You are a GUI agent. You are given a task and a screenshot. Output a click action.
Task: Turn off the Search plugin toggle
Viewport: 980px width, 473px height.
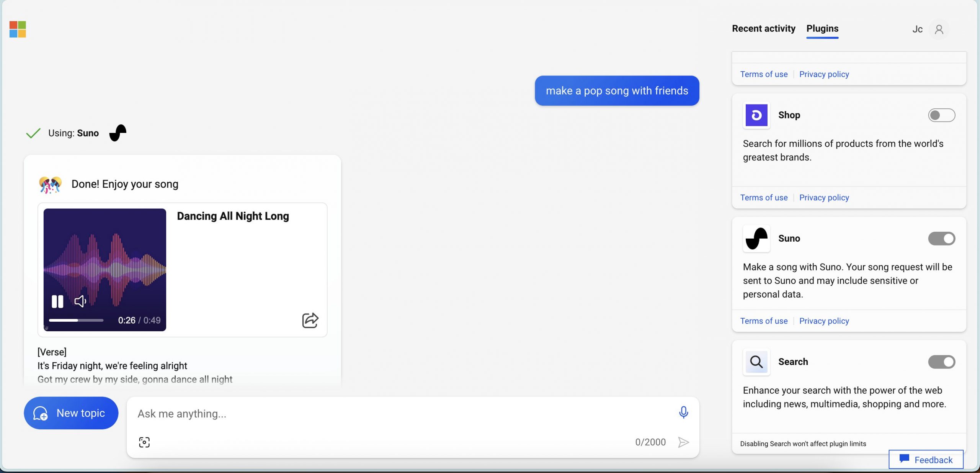point(941,362)
